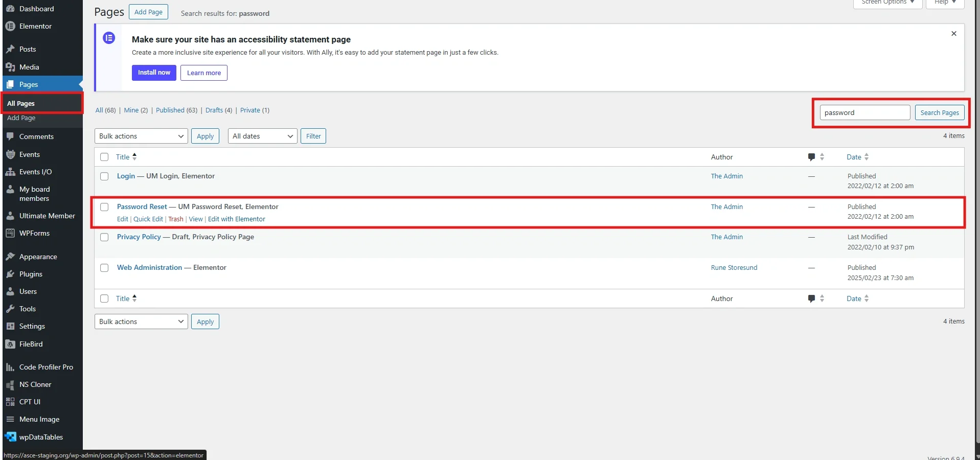Show the Mine (2) pages view
Viewport: 980px width, 460px height.
(x=135, y=110)
